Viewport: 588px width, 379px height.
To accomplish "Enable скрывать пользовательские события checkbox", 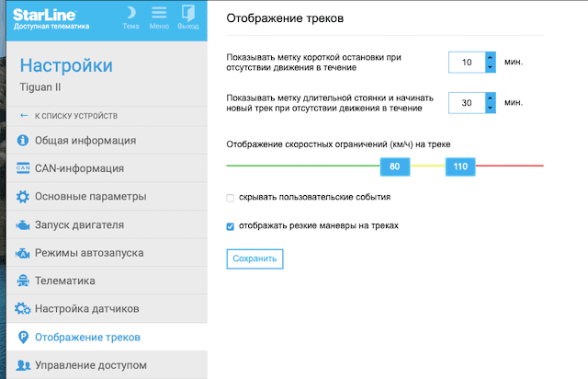I will tap(231, 197).
